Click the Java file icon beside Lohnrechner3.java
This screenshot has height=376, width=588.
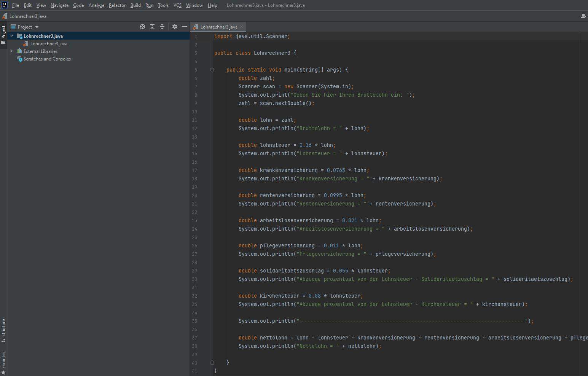25,43
